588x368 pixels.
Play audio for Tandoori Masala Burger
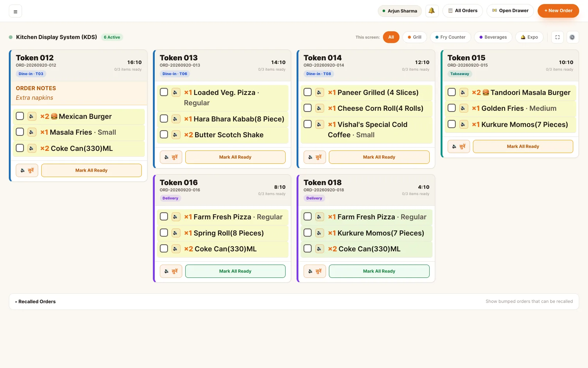tap(463, 92)
